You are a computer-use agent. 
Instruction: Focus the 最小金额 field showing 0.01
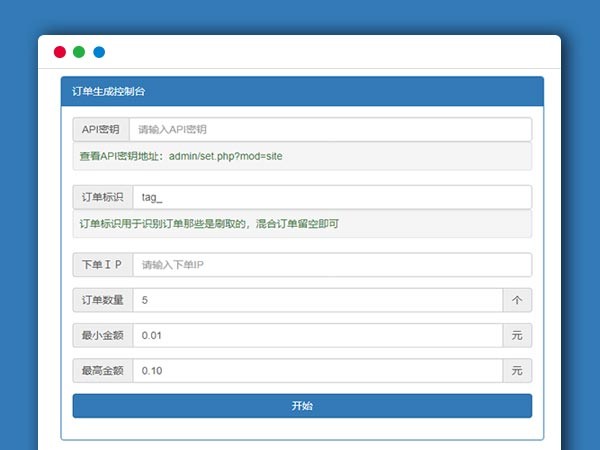(317, 336)
